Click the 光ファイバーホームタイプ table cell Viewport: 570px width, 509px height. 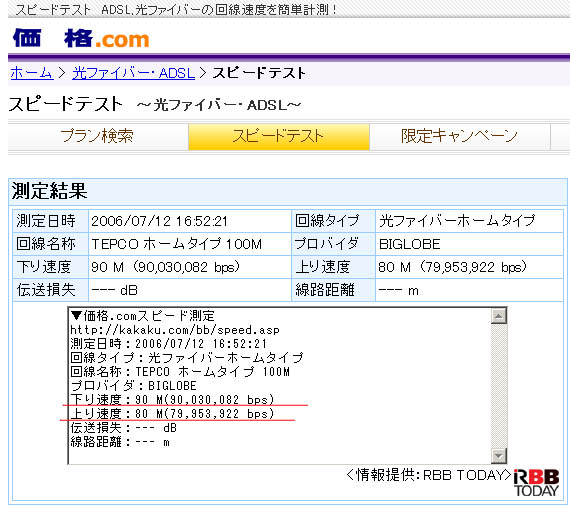coord(469,221)
